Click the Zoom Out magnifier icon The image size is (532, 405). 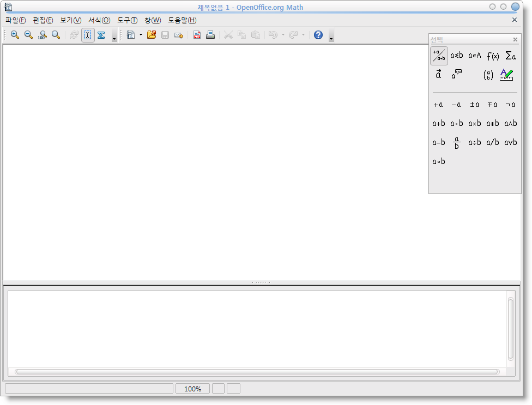[28, 35]
